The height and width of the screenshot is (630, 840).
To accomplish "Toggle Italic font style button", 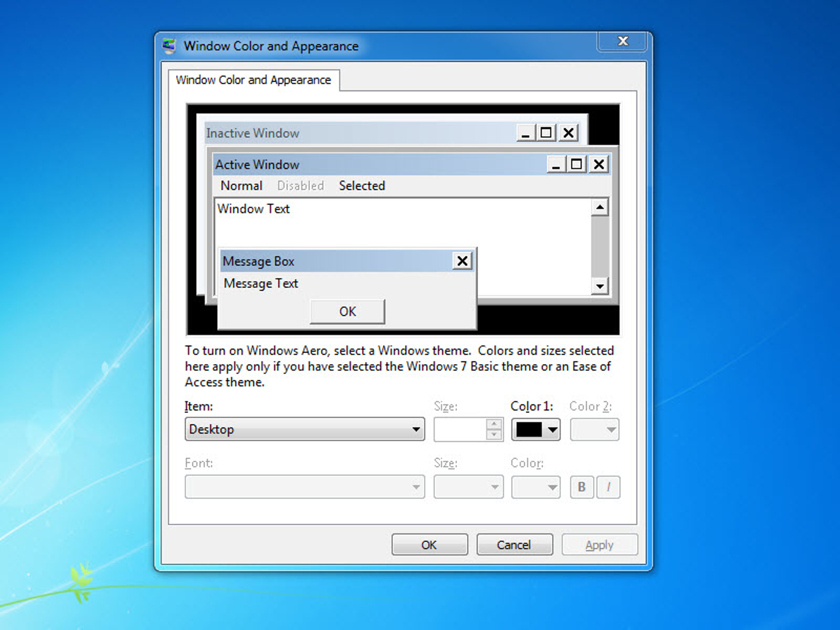I will [608, 487].
